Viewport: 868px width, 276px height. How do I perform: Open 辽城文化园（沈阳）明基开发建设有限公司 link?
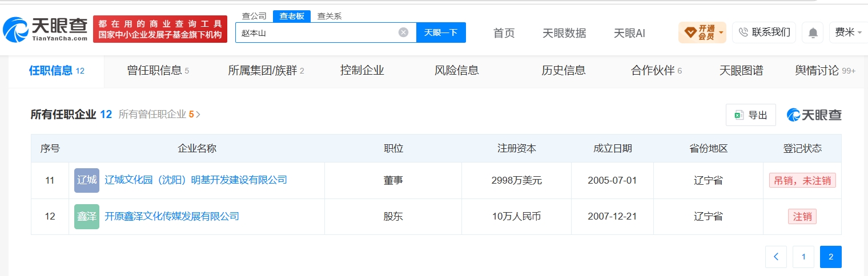tap(196, 180)
